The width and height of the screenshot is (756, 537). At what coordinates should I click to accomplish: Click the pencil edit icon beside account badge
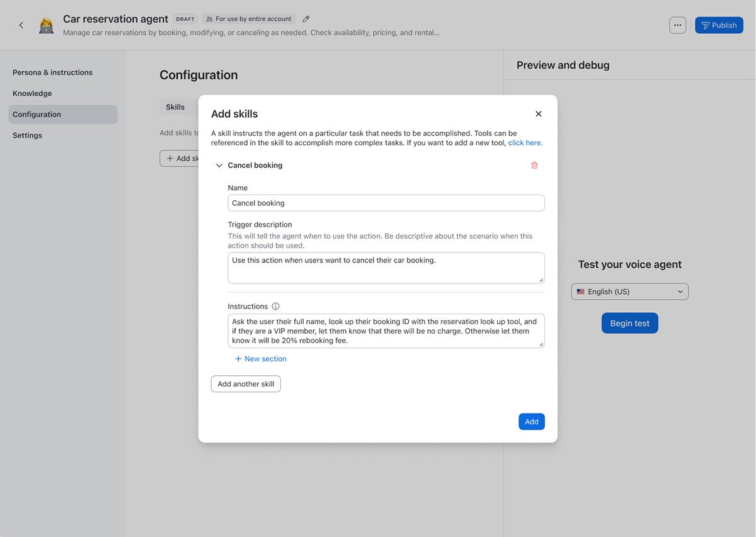pos(306,19)
